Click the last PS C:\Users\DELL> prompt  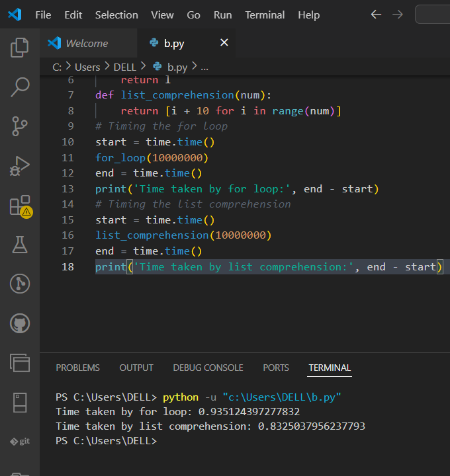(x=106, y=441)
